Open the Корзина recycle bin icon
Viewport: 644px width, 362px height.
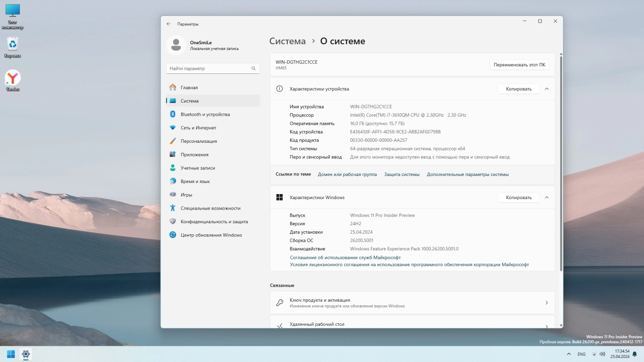(13, 47)
